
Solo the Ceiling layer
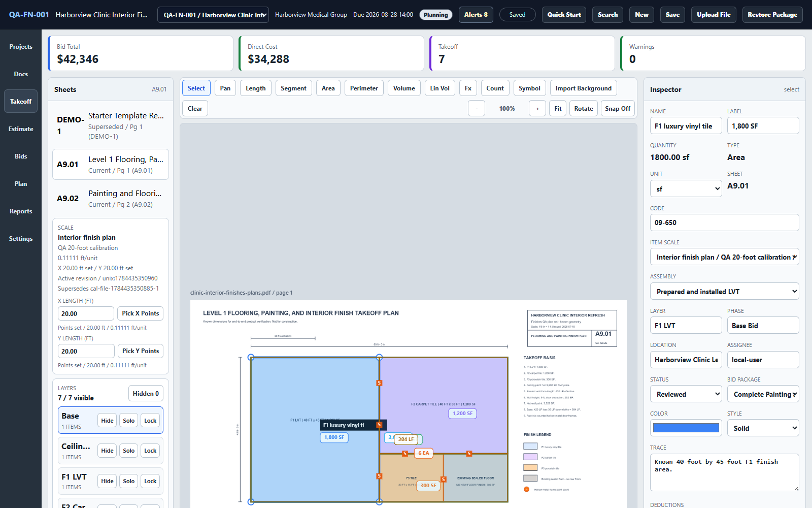pyautogui.click(x=129, y=451)
